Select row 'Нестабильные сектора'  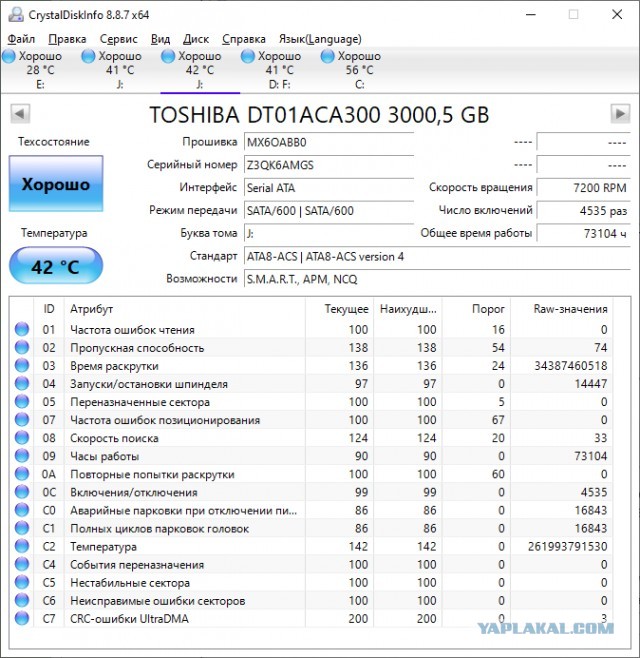click(311, 582)
